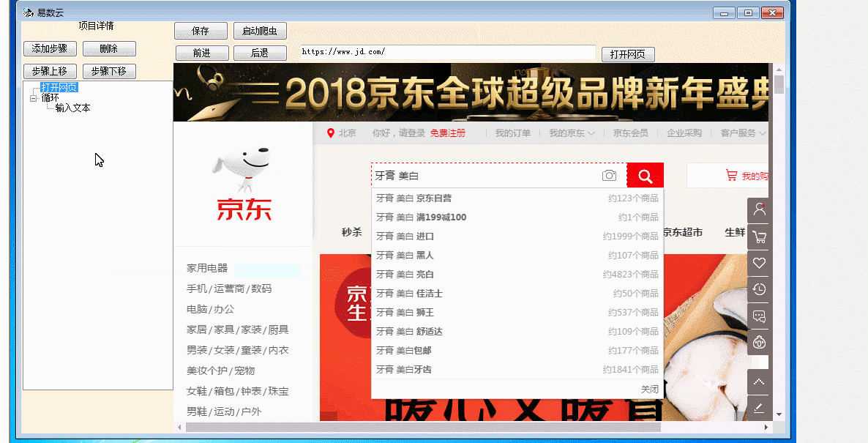The image size is (868, 443).
Task: Open the 京东会员 link
Action: pyautogui.click(x=631, y=133)
